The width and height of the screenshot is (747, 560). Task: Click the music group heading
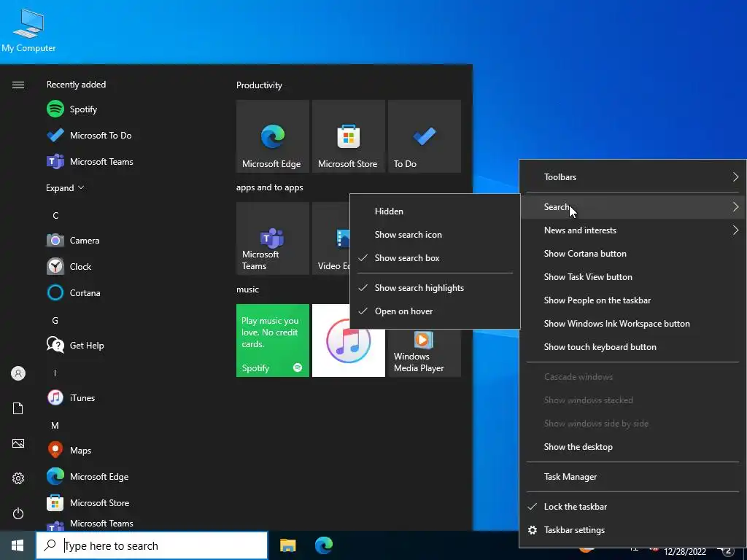coord(248,289)
